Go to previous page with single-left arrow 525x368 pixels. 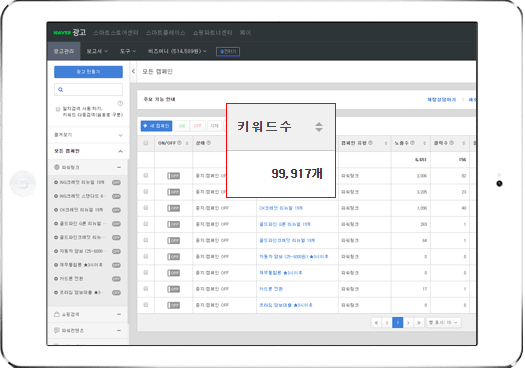(x=387, y=323)
